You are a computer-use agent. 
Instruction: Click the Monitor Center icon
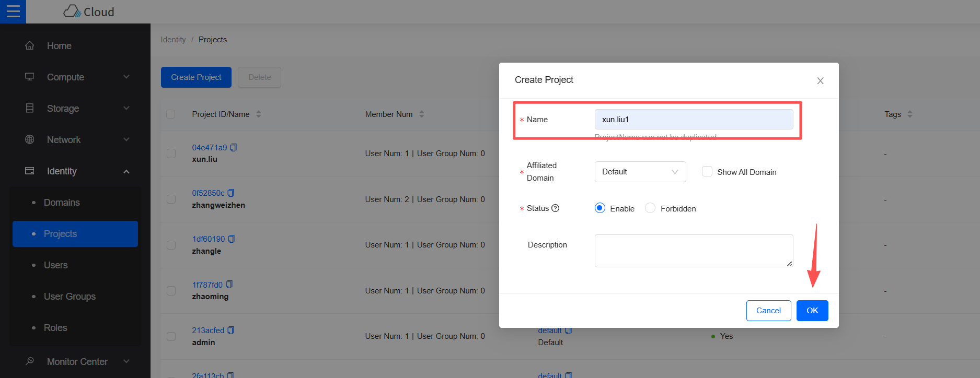click(x=30, y=361)
